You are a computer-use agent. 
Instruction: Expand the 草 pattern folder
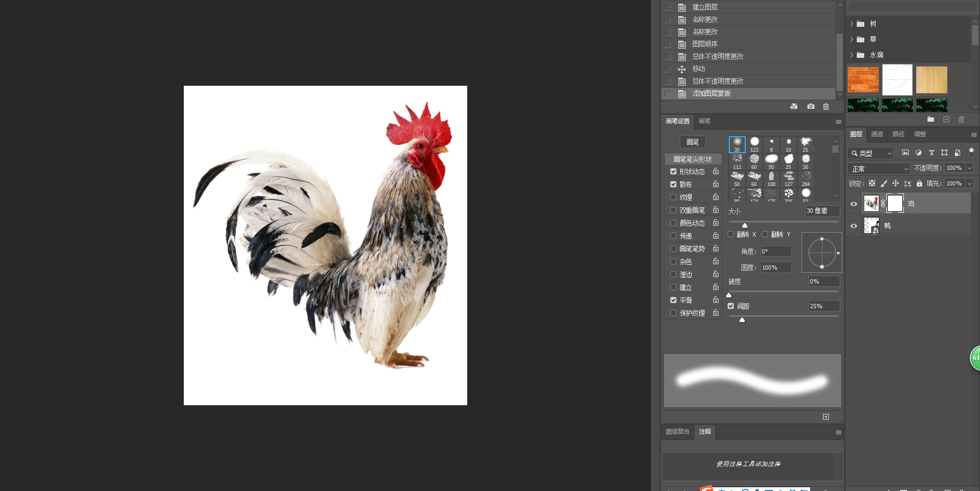pyautogui.click(x=851, y=39)
